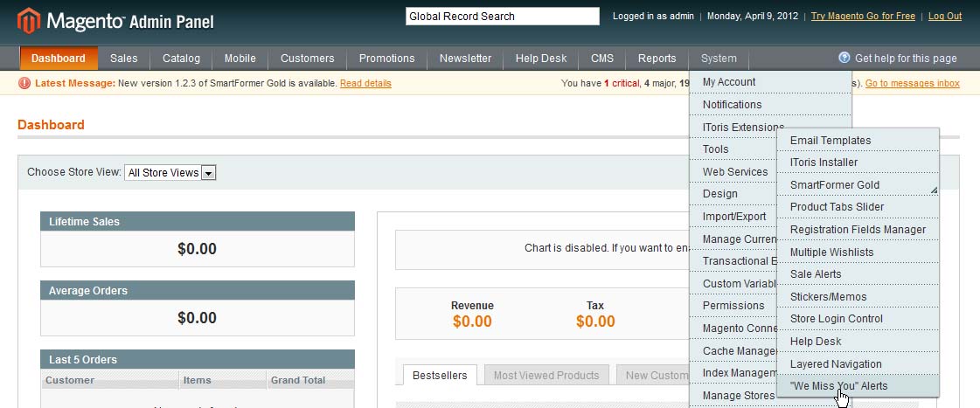Screen dimensions: 980x408
Task: Select Notifications in System menu
Action: (x=770, y=104)
